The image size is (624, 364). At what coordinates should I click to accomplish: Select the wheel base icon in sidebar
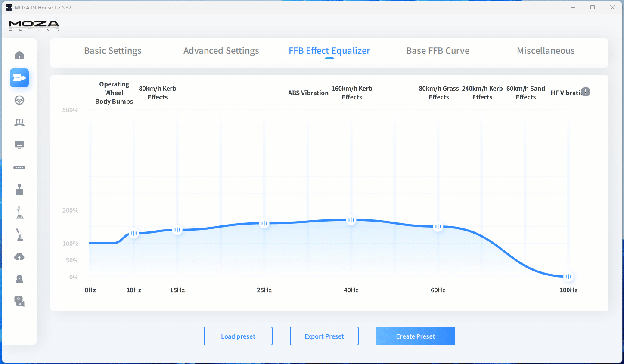click(19, 78)
